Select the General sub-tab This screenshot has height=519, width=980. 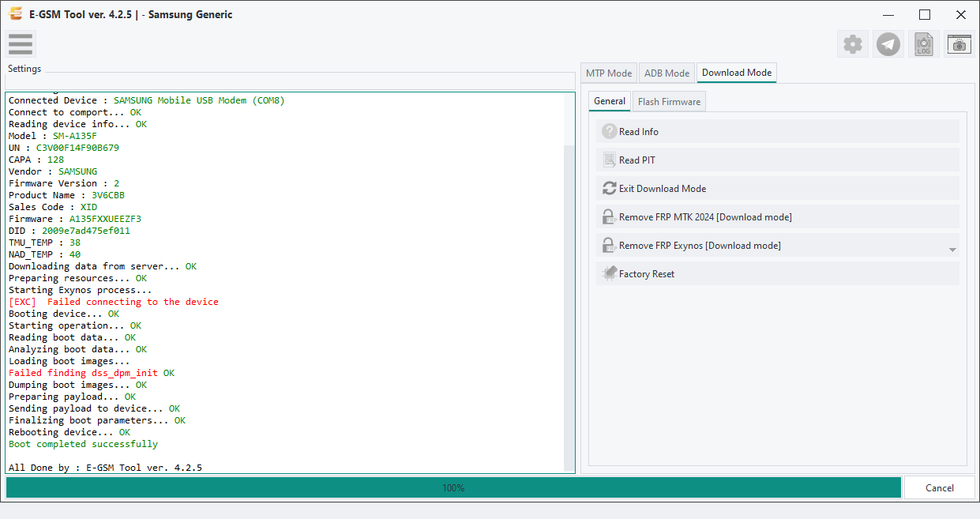click(610, 101)
